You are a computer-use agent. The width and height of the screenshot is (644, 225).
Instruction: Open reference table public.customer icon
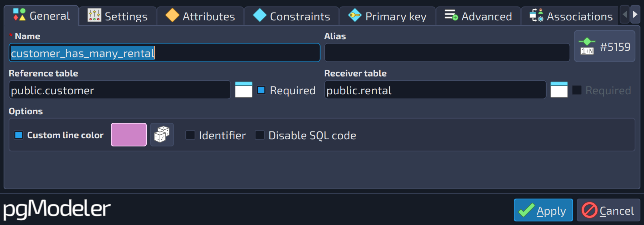[244, 90]
